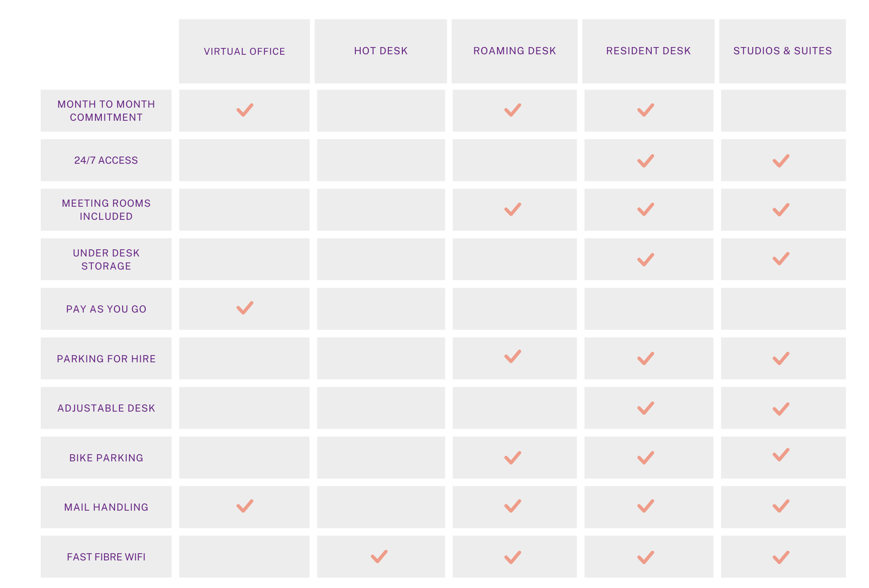Click Resident Desk adjustable desk checkmark

pyautogui.click(x=646, y=408)
